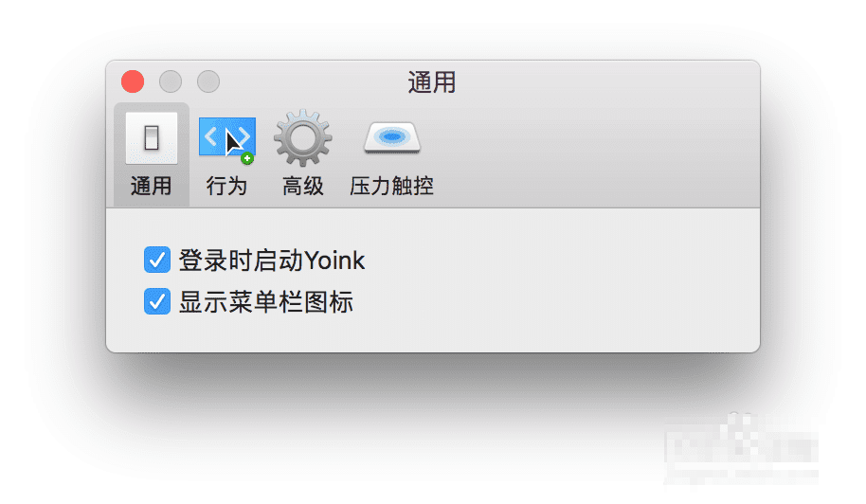Open the 行为 pane via its blue arrows icon
This screenshot has height=504, width=866.
click(227, 138)
